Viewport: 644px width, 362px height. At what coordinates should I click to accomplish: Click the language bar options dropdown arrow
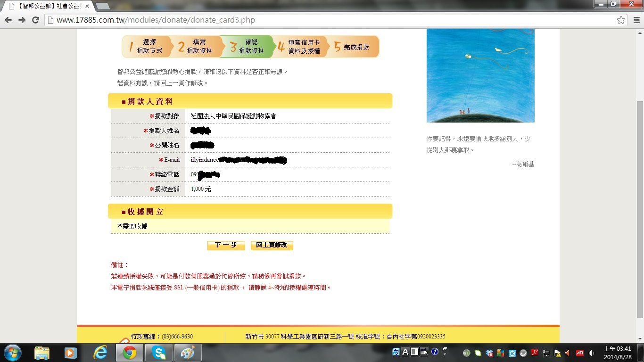click(445, 354)
